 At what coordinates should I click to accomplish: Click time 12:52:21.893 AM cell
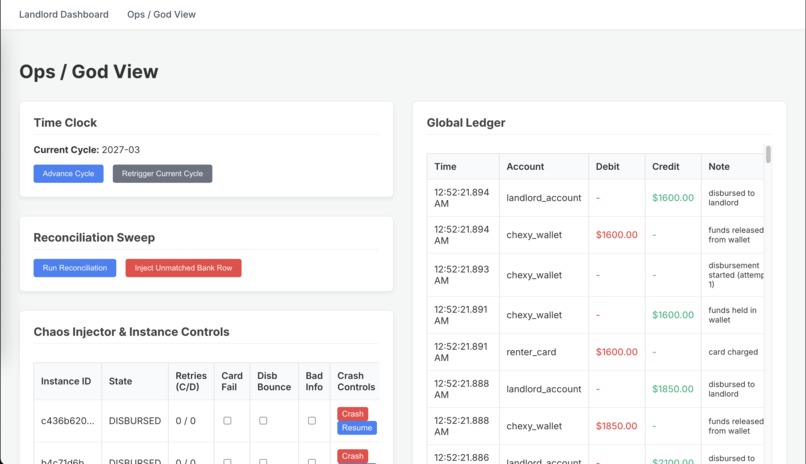tap(462, 275)
